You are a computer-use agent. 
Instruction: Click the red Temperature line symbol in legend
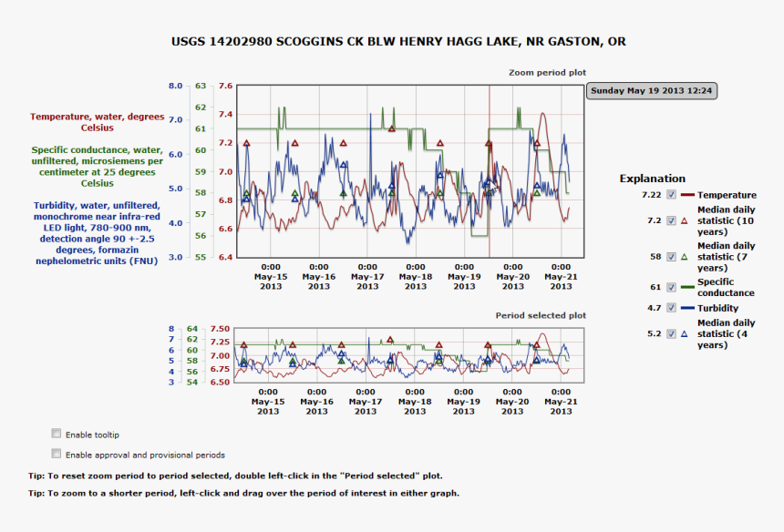click(686, 195)
